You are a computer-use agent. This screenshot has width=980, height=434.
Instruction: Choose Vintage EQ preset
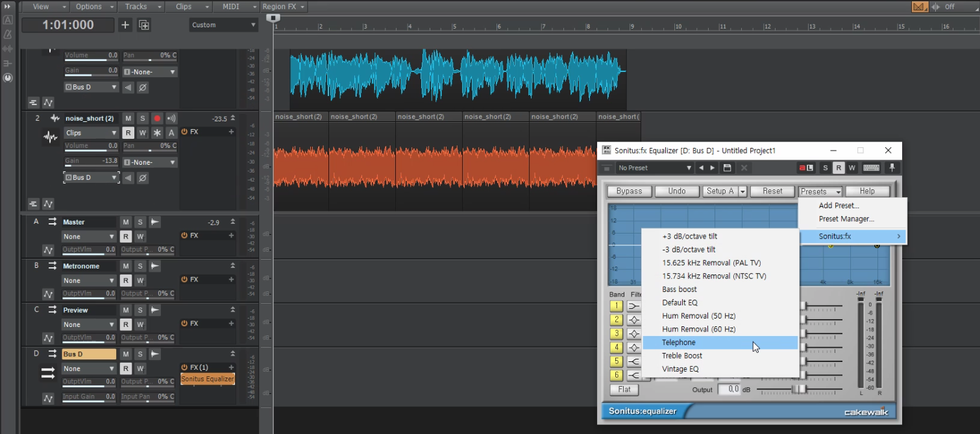[720, 369]
